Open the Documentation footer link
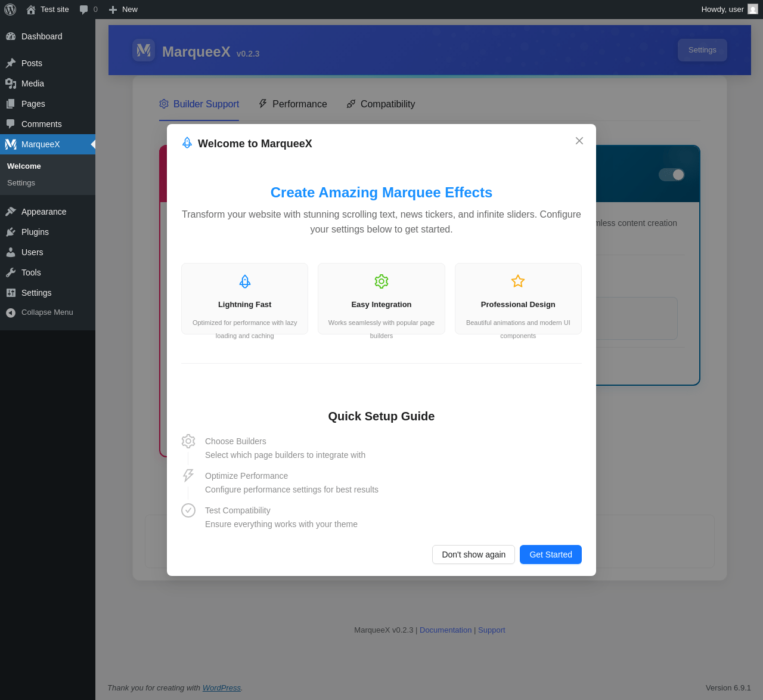 tap(445, 630)
